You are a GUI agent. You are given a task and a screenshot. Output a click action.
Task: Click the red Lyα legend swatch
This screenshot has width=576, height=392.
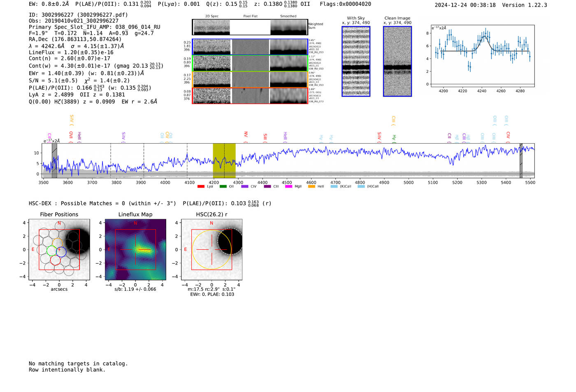(201, 187)
